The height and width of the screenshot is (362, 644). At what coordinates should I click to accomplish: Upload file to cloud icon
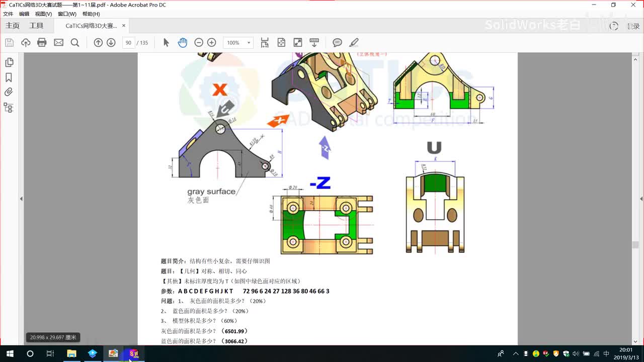coord(26,43)
